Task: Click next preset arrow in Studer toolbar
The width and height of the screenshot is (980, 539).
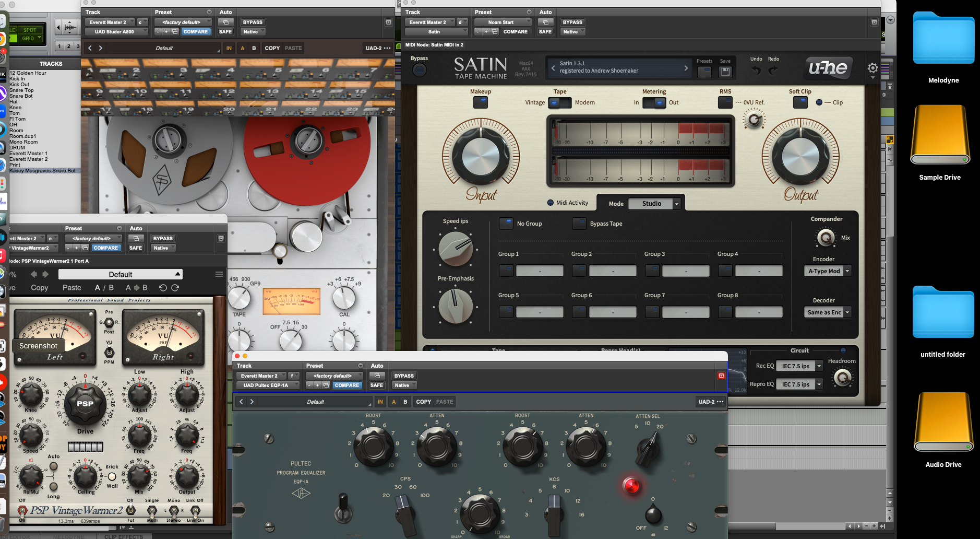Action: click(100, 48)
